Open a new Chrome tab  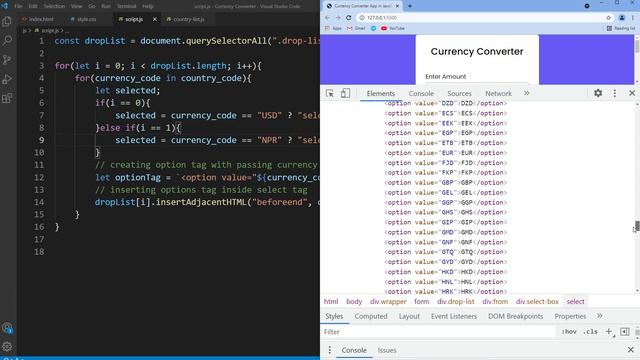point(410,6)
